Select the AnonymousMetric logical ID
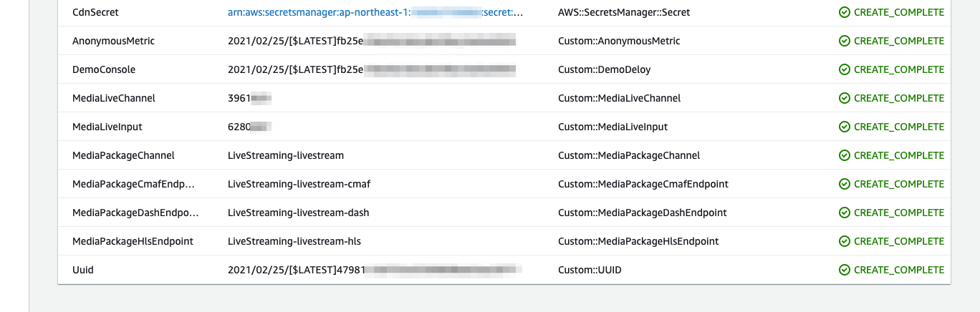 point(113,41)
